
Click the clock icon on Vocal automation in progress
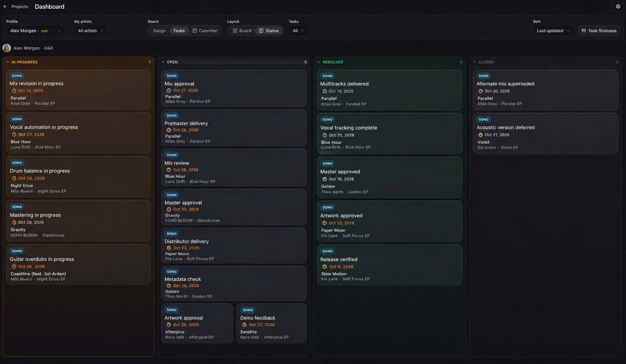(x=14, y=135)
